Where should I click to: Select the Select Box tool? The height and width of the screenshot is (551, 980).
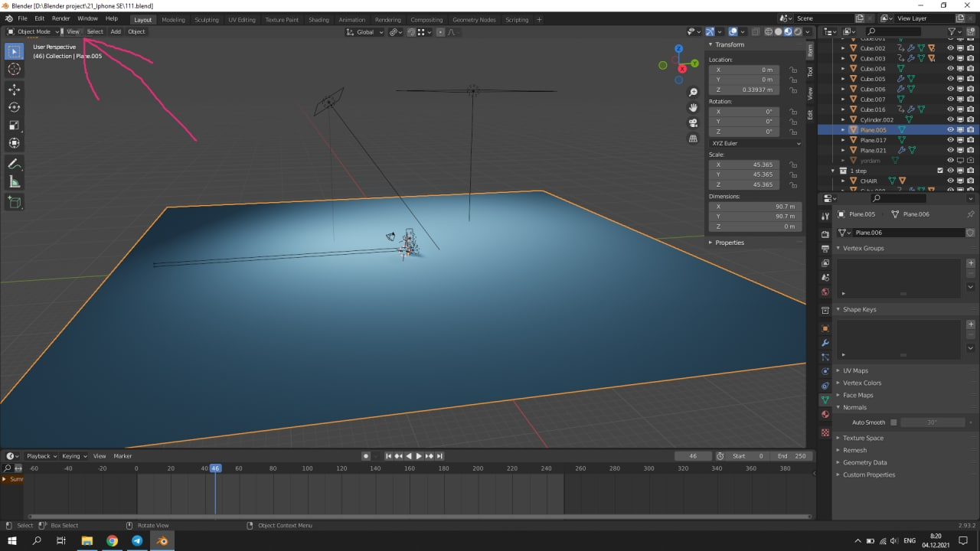coord(14,51)
